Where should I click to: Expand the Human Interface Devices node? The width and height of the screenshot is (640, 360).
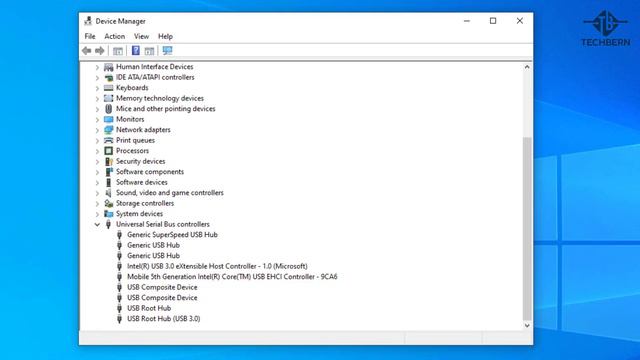(x=97, y=67)
